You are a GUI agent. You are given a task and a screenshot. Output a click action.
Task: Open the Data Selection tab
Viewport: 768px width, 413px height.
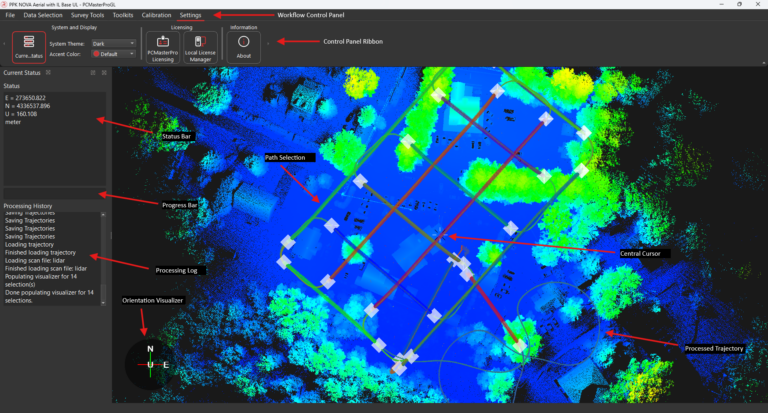pos(43,15)
